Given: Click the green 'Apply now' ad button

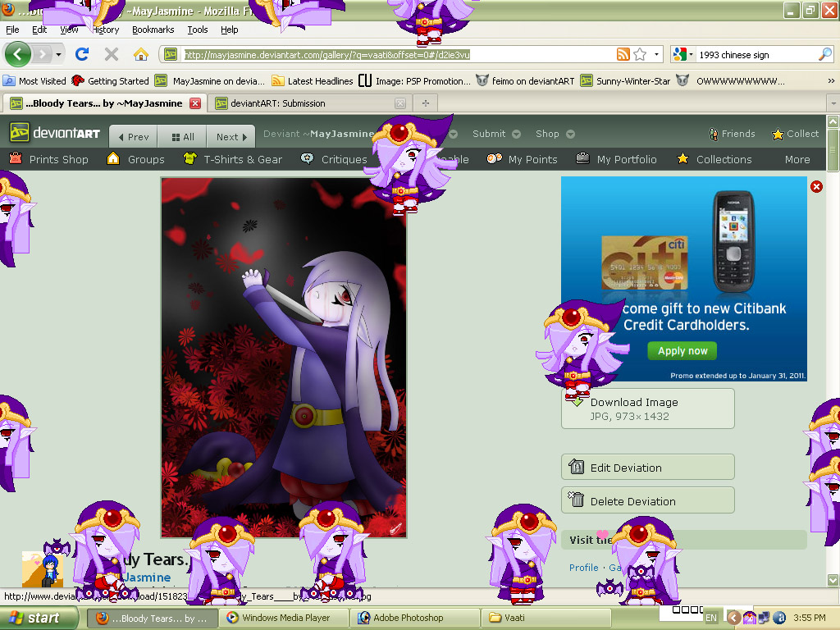Looking at the screenshot, I should (682, 351).
